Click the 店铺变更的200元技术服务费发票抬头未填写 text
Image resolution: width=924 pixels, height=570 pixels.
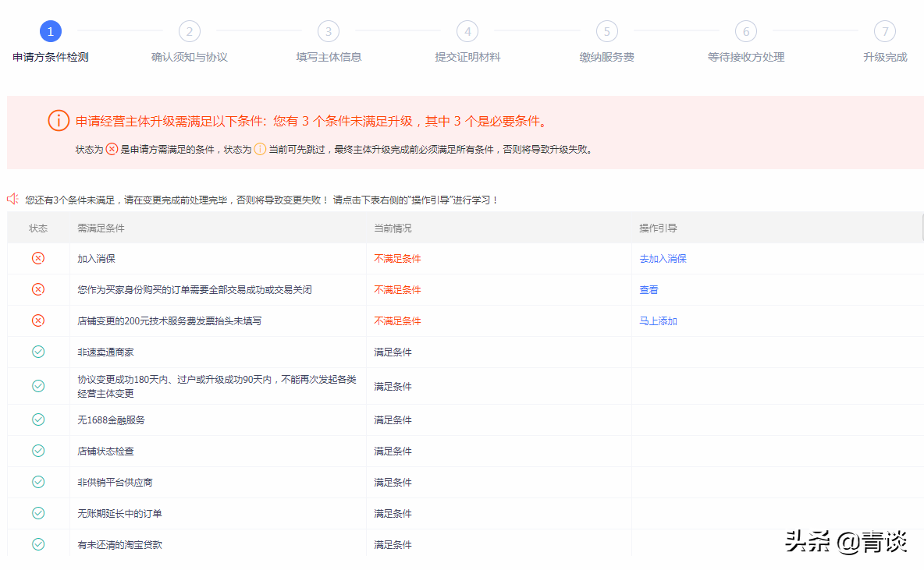pos(169,321)
